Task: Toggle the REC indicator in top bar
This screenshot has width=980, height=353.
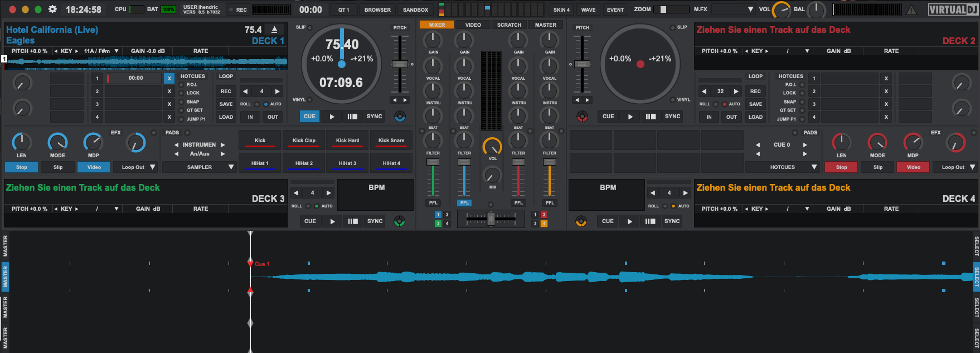Action: click(x=231, y=9)
